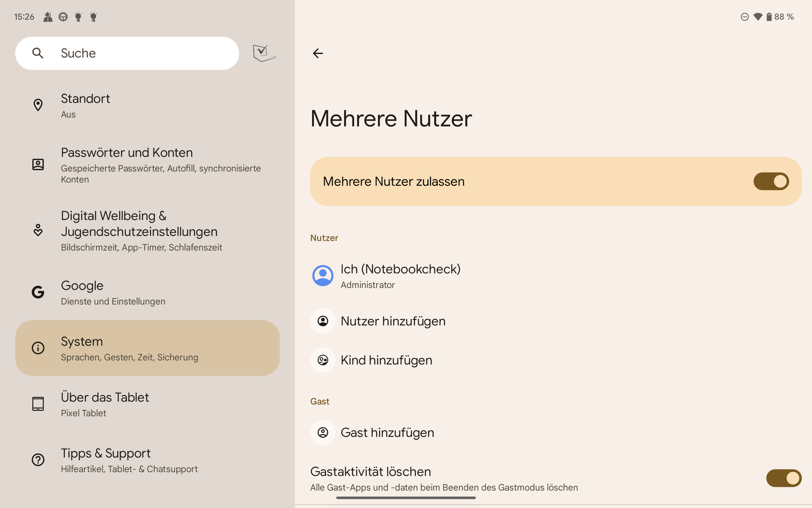This screenshot has width=812, height=508.
Task: Tap the blue Notebookcheck user avatar
Action: click(x=323, y=276)
